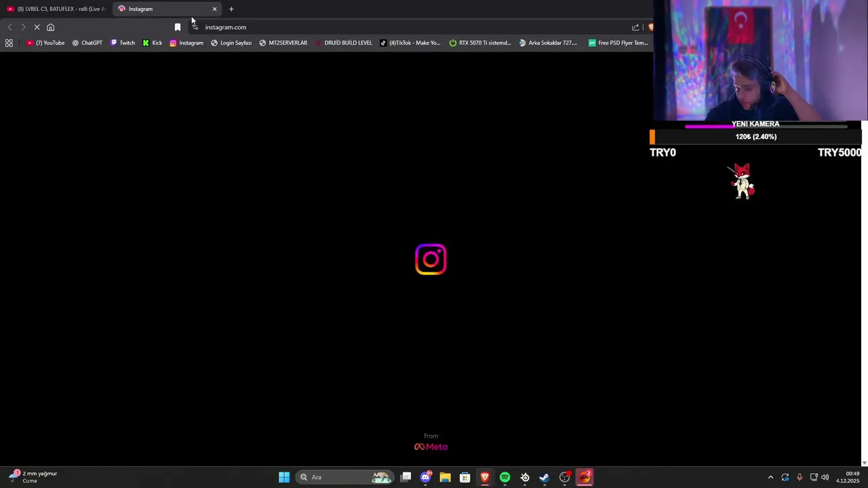Open the TikTok - Make Yo... bookmark
This screenshot has height=488, width=868.
click(410, 43)
